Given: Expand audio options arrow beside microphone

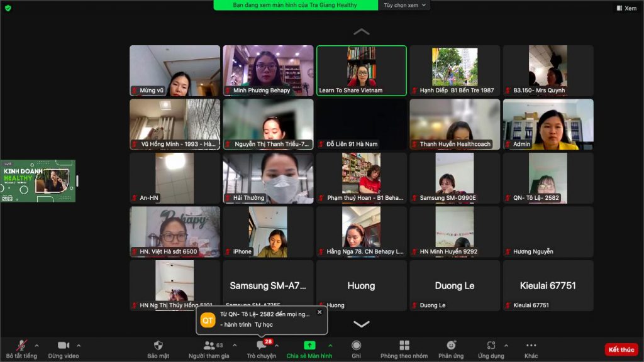Looking at the screenshot, I should click(36, 345).
